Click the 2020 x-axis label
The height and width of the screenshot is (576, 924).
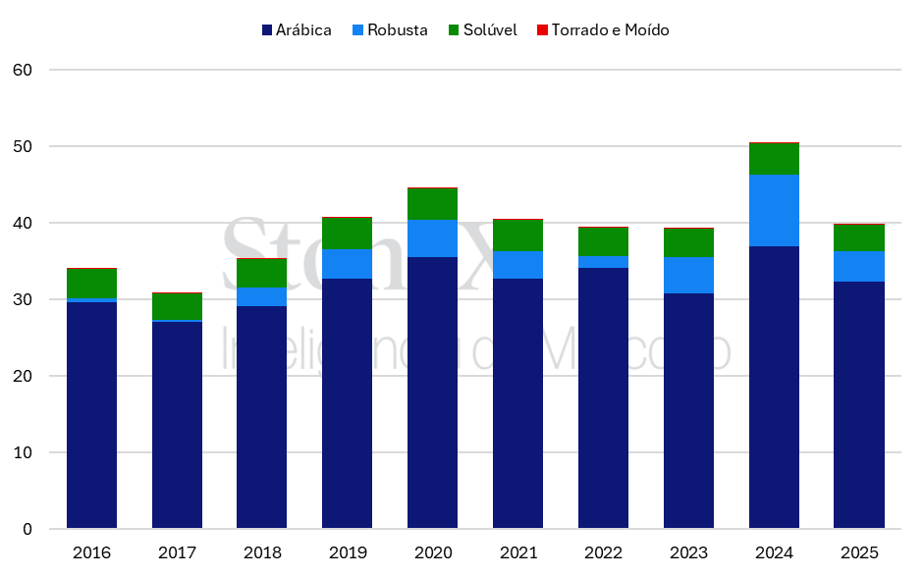[433, 553]
